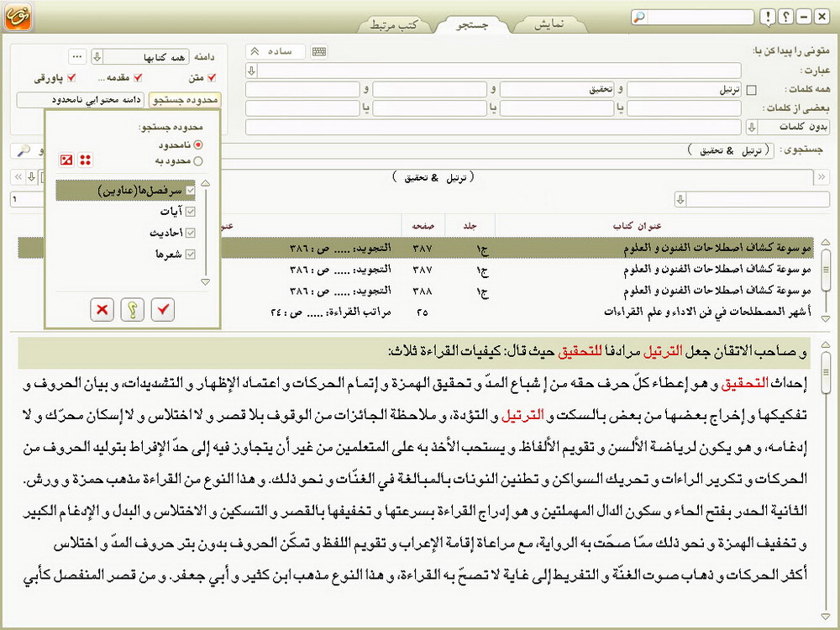Tick the checkbox beside همه کلمات
The image size is (840, 630).
click(752, 90)
